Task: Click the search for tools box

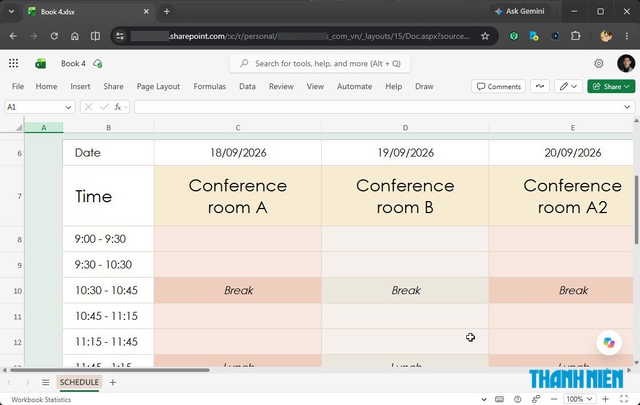Action: tap(320, 63)
